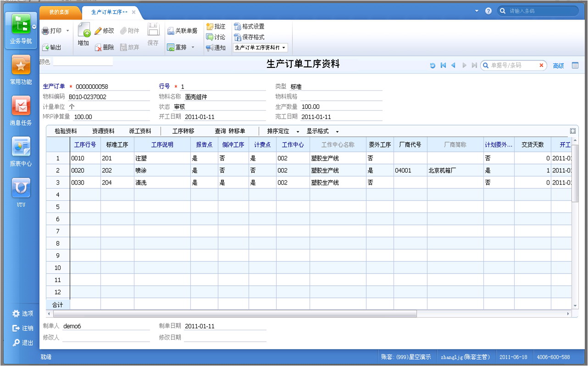Viewport: 588px width, 366px height.
Task: Go to first record navigation icon
Action: (443, 66)
